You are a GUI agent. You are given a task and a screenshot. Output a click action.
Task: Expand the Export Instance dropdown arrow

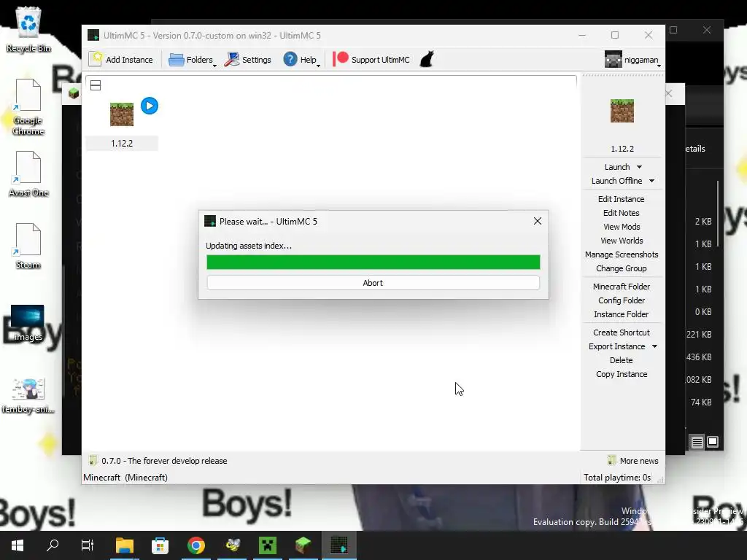pos(654,346)
